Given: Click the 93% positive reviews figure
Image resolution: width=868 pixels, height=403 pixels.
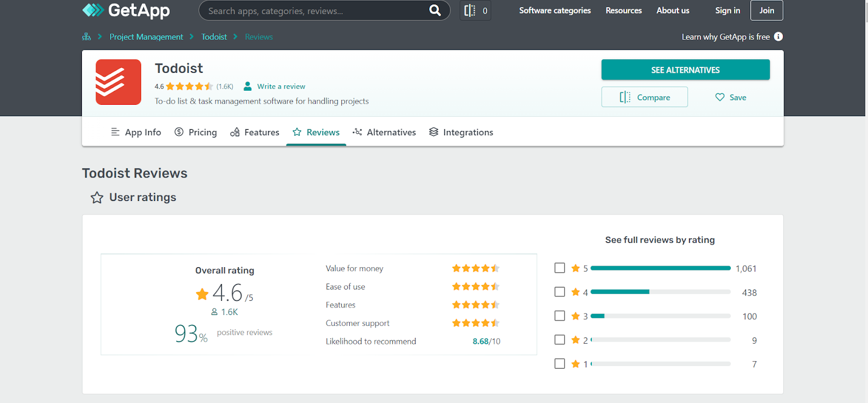Looking at the screenshot, I should 191,333.
